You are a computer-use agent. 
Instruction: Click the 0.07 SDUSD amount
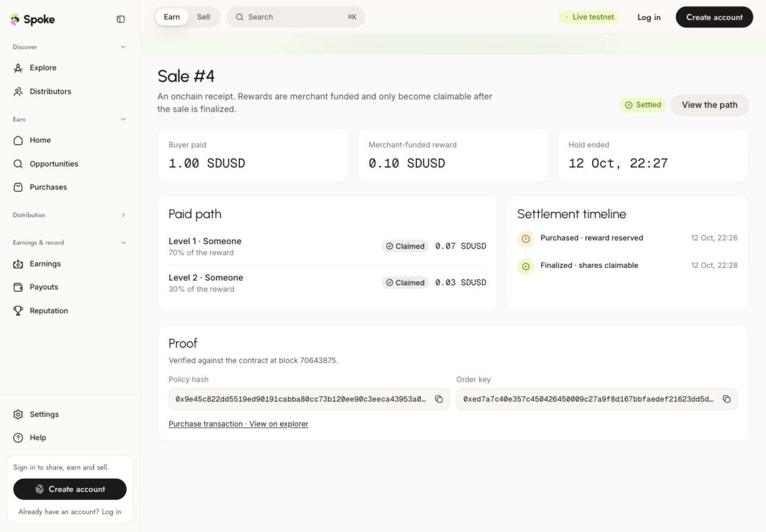tap(461, 246)
